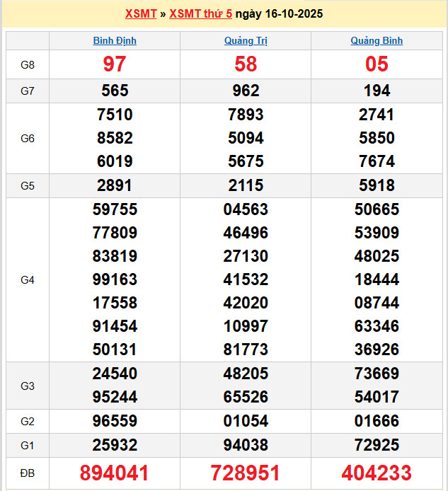Select the red G8 number 05
This screenshot has height=491, width=448.
377,64
